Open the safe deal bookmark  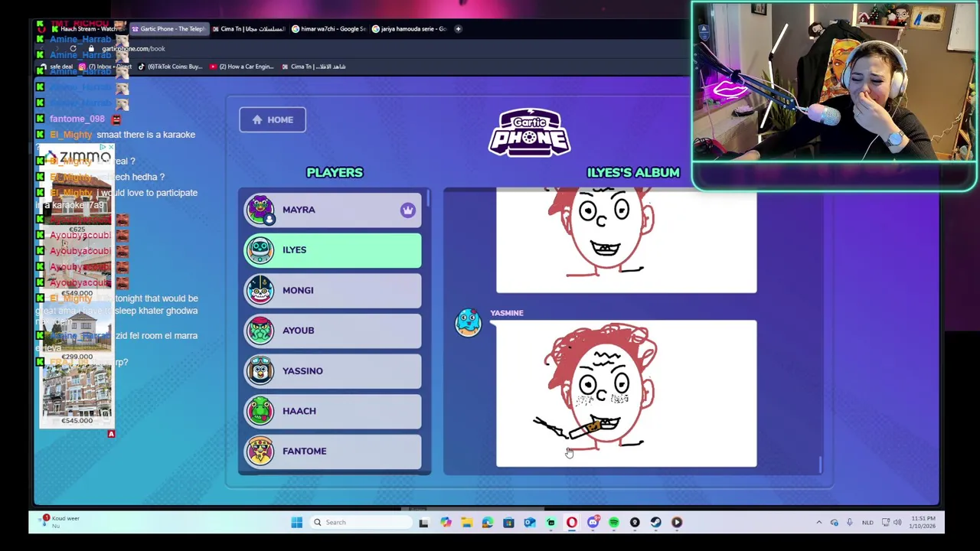[x=57, y=67]
